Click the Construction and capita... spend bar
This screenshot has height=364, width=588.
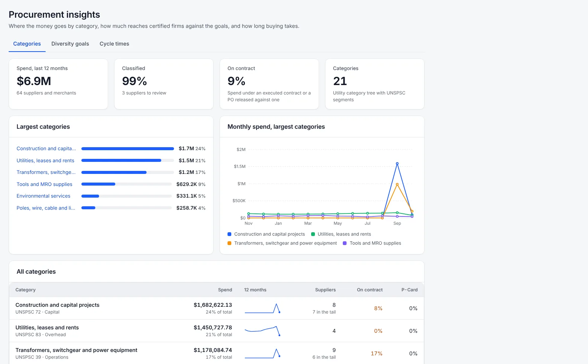(128, 149)
